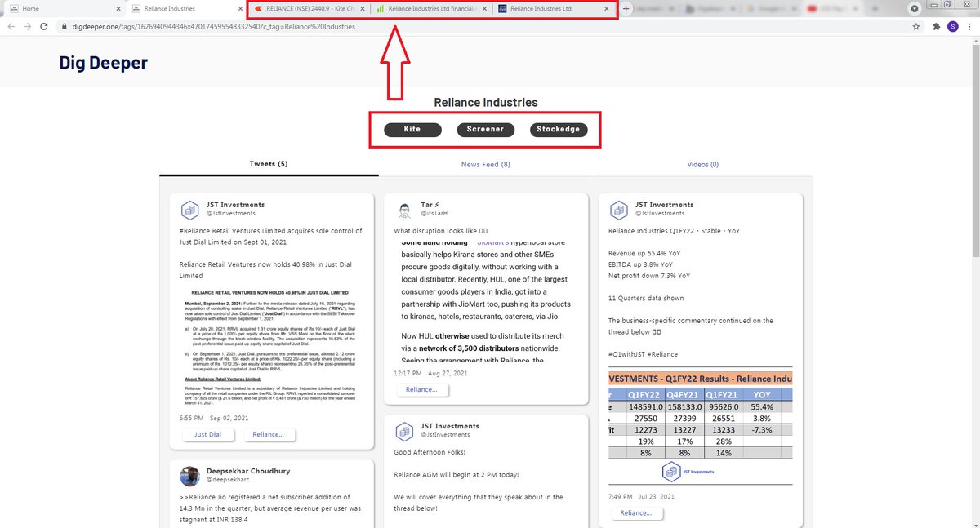Click the @deepsekharc handle
The width and height of the screenshot is (980, 528).
click(227, 479)
